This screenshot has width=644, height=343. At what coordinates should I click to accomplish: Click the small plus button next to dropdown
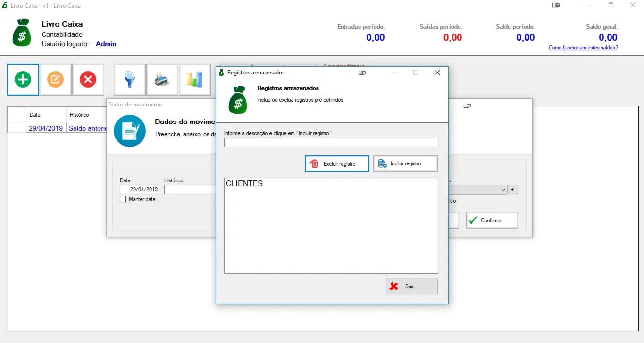[x=513, y=189]
